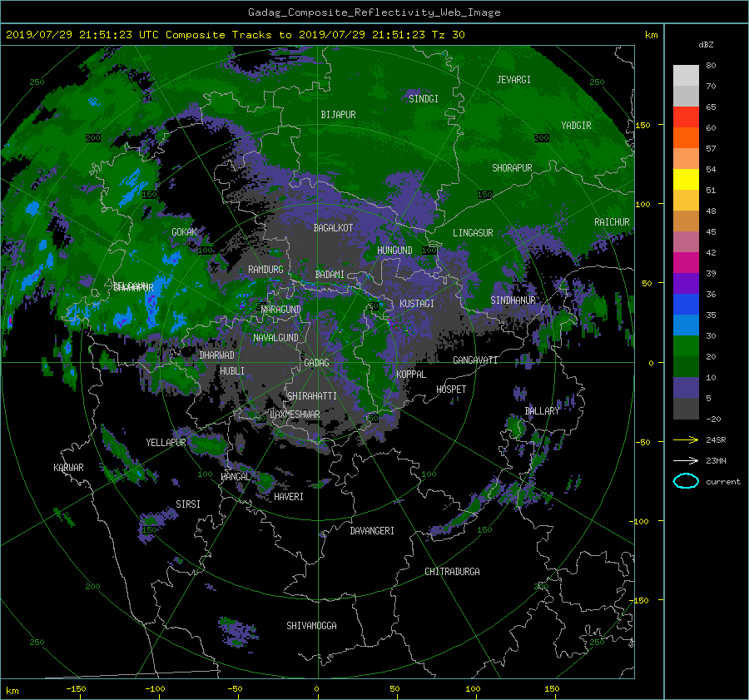Screen dimensions: 749x700
Task: Click the BADAMI city label
Action: [330, 275]
